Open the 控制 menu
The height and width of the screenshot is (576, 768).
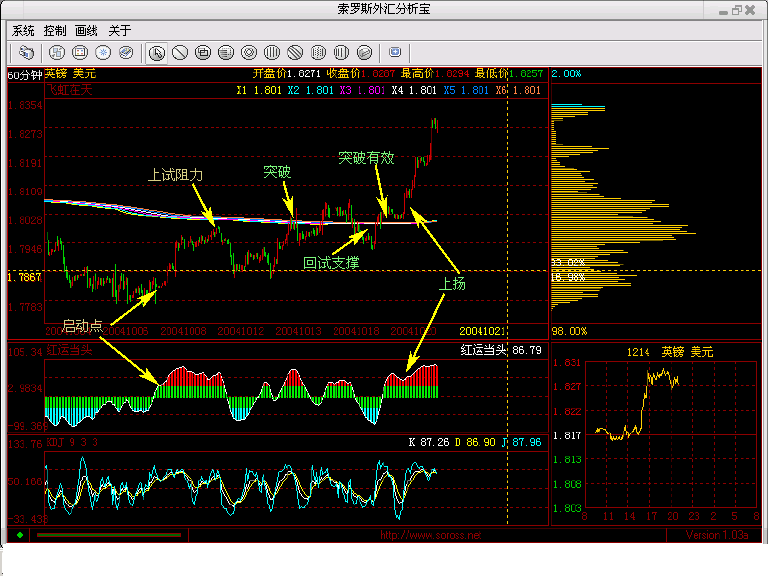click(x=55, y=30)
